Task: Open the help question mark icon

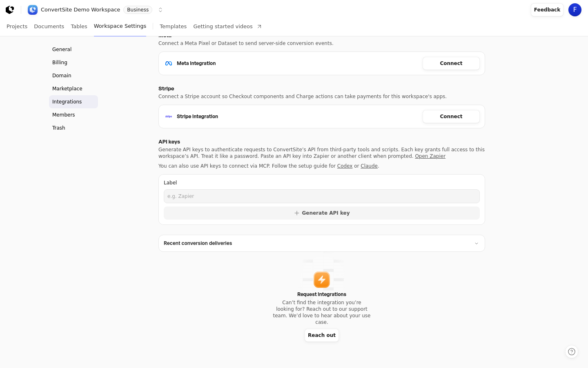Action: (572, 352)
